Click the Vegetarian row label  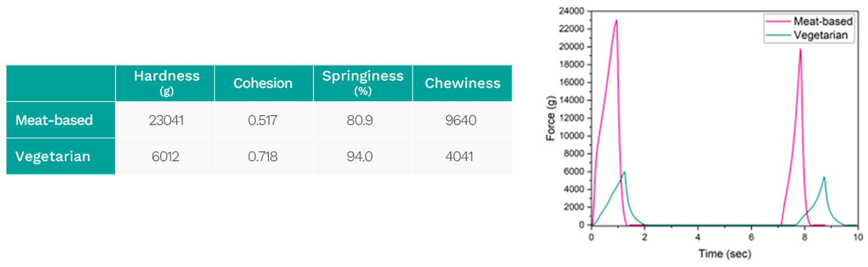(53, 156)
